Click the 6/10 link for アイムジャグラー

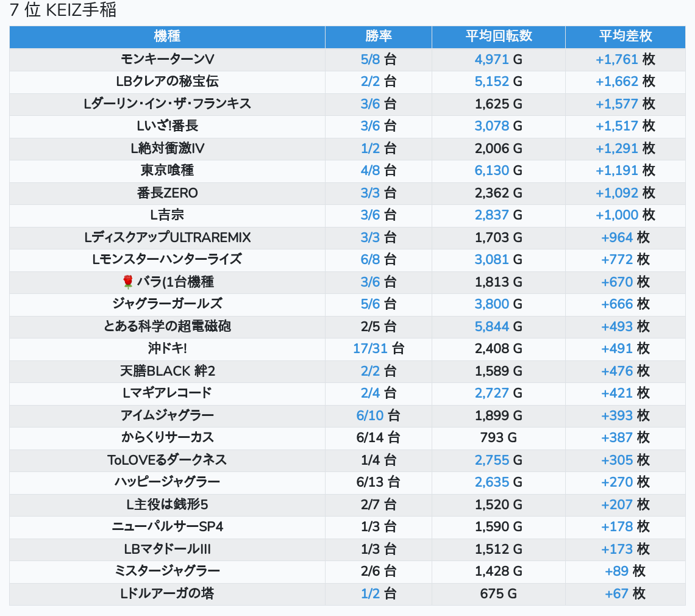point(370,415)
